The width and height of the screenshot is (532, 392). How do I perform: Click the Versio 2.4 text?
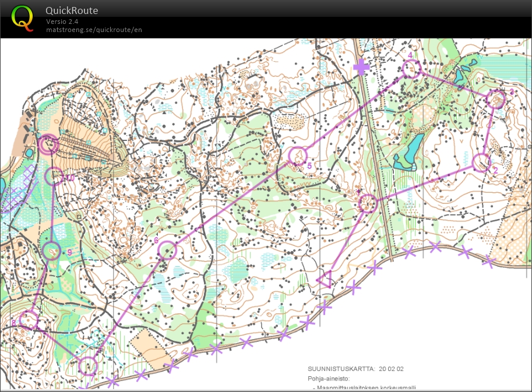point(62,22)
